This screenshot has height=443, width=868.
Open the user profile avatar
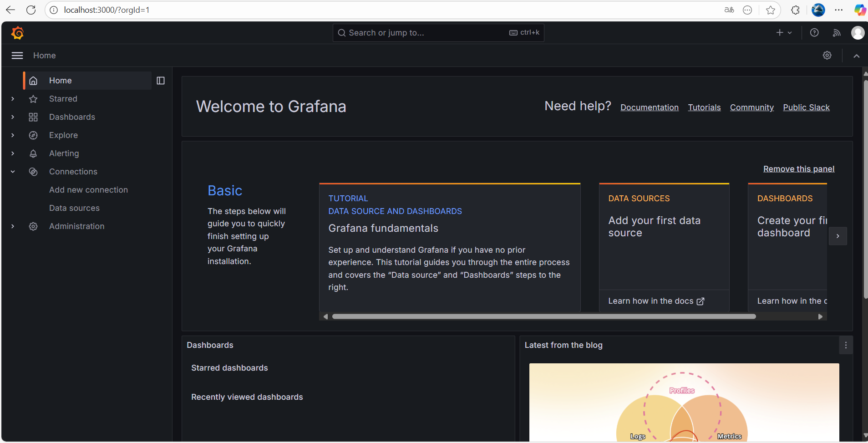click(858, 33)
